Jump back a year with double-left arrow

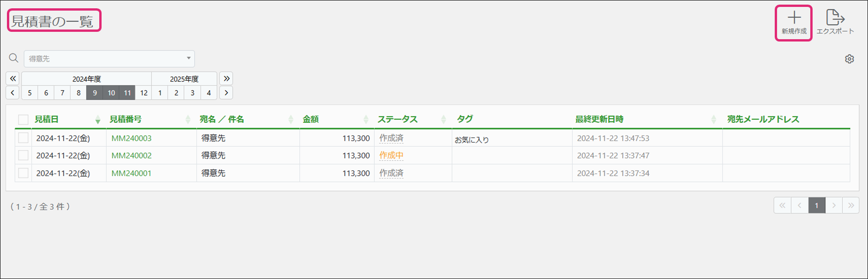click(13, 78)
